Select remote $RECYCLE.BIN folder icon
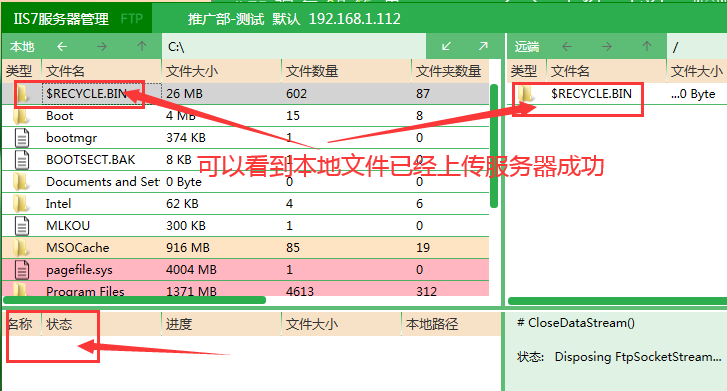 tap(526, 94)
